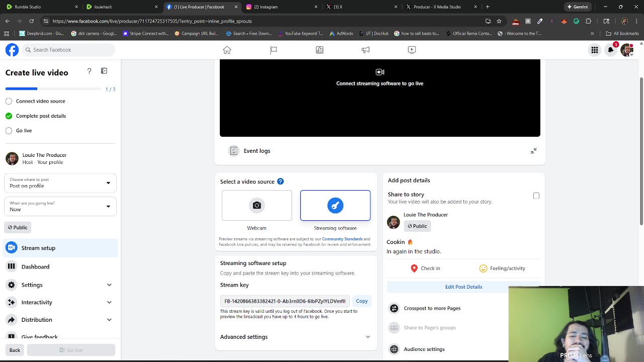This screenshot has height=362, width=644.
Task: Open Dashboard in sidebar
Action: coord(60,266)
